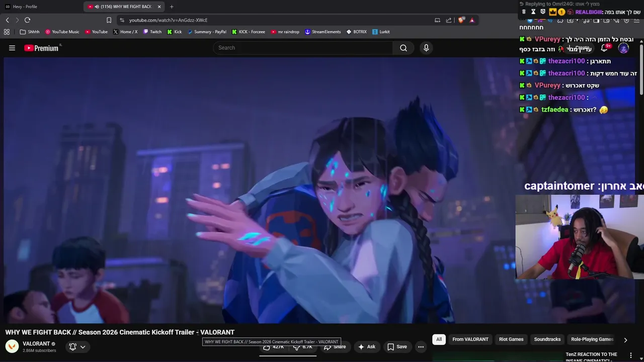This screenshot has height=362, width=644.
Task: Click the share icon in address bar
Action: (449, 20)
